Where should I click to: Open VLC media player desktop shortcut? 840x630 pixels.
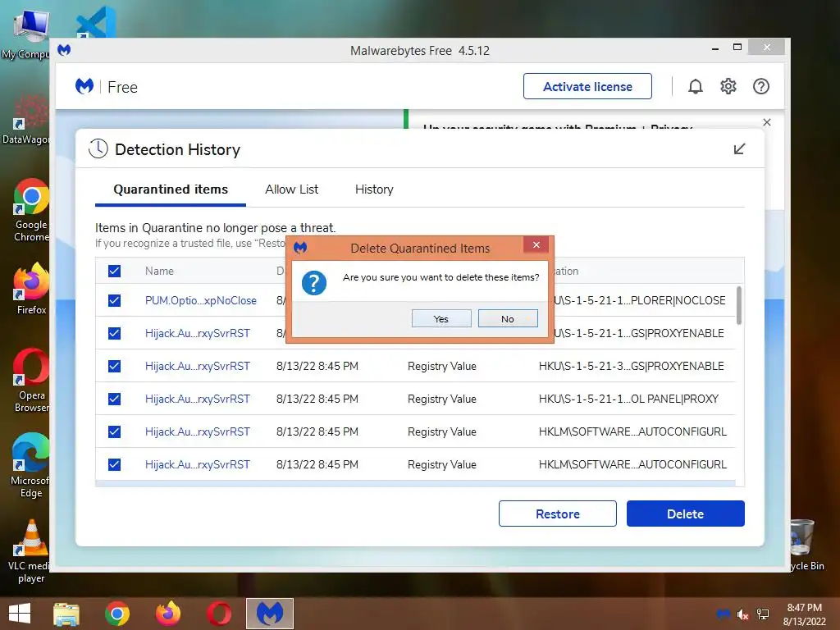click(31, 551)
